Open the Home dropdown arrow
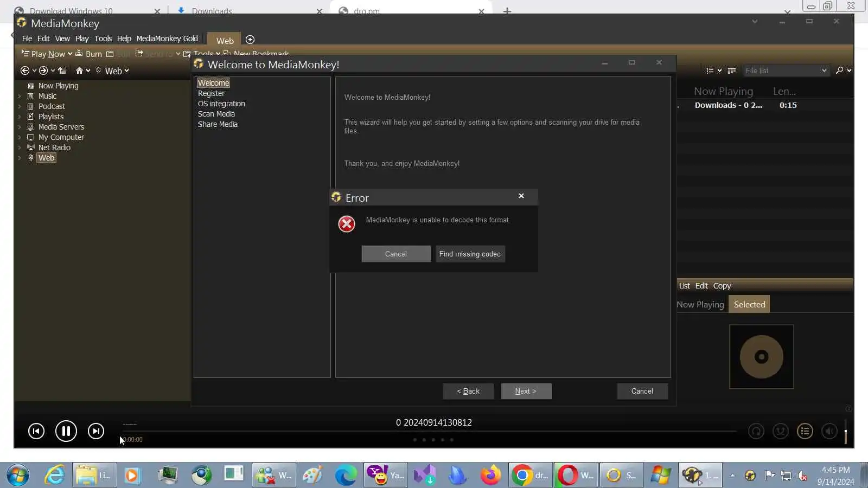 88,70
